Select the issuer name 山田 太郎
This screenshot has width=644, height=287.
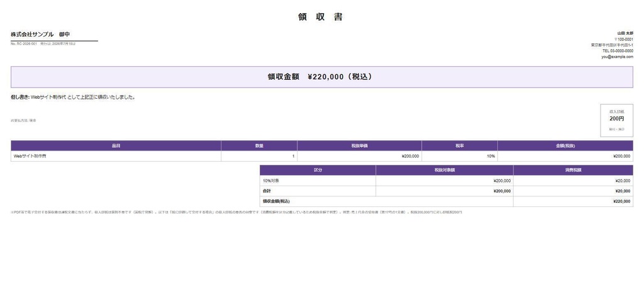625,33
